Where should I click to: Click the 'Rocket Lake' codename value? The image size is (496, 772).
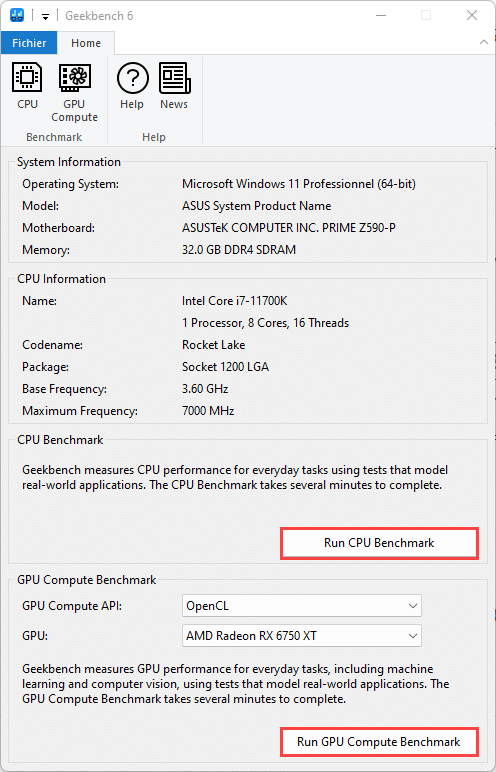214,345
